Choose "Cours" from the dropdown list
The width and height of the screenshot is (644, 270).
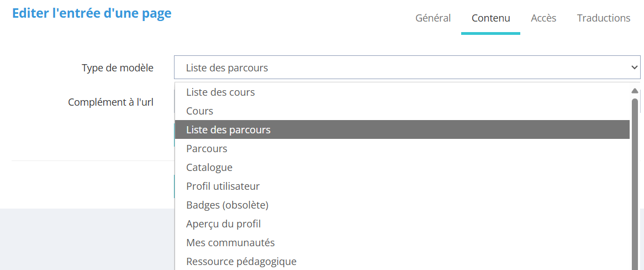coord(199,111)
